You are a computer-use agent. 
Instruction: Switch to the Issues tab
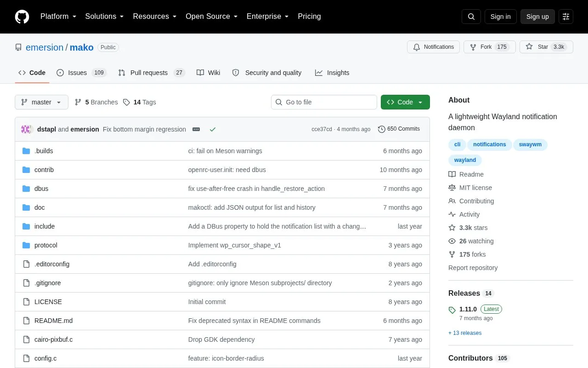pyautogui.click(x=81, y=73)
